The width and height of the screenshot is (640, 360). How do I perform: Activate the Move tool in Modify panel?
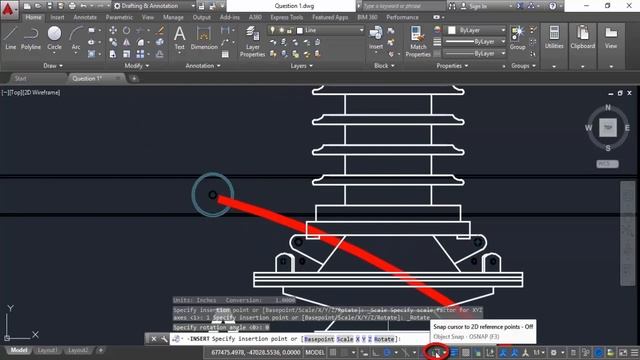click(x=113, y=30)
